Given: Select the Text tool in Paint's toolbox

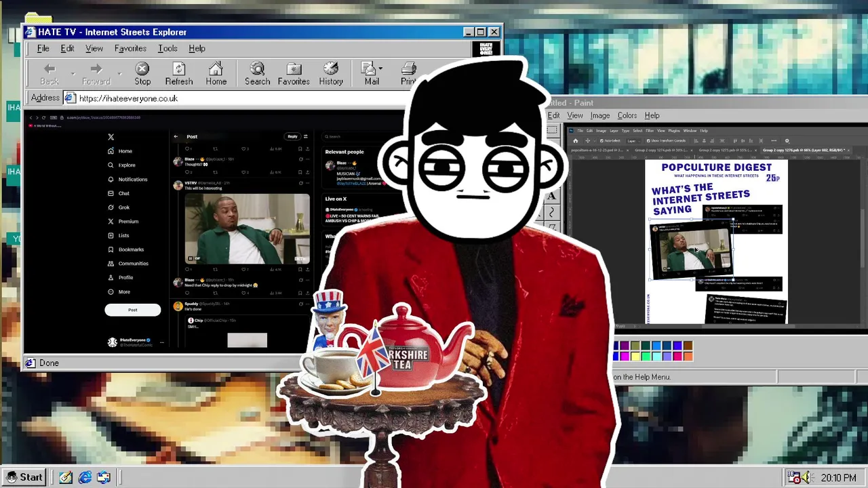Looking at the screenshot, I should [x=551, y=196].
